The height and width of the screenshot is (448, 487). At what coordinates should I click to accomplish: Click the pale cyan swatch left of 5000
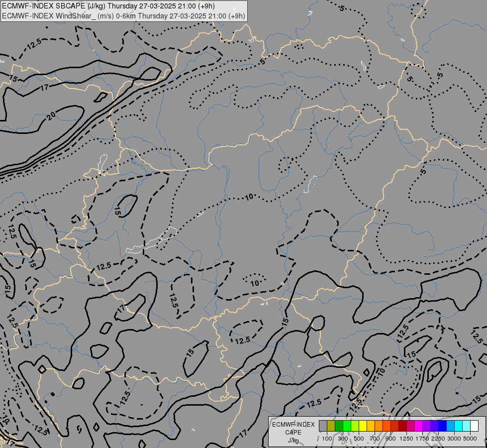466,426
